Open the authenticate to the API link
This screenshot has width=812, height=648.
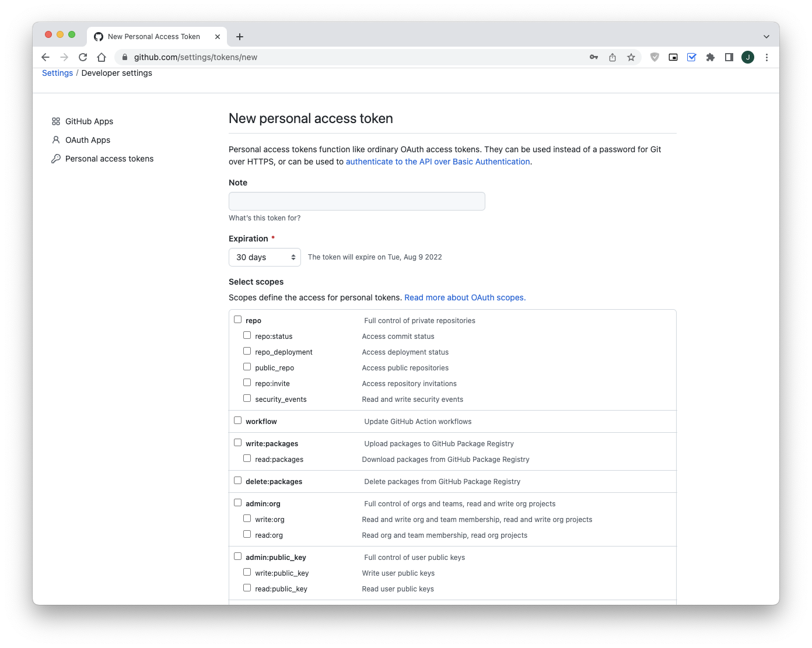[x=438, y=162]
